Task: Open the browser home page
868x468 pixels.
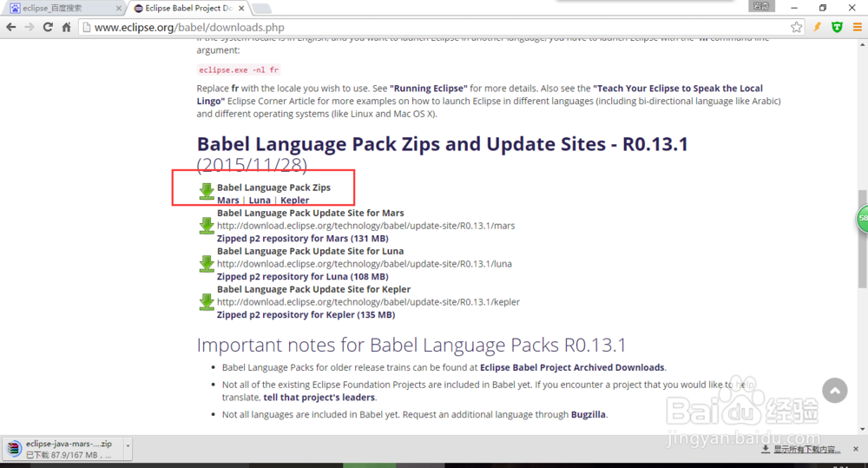Action: coord(67,27)
